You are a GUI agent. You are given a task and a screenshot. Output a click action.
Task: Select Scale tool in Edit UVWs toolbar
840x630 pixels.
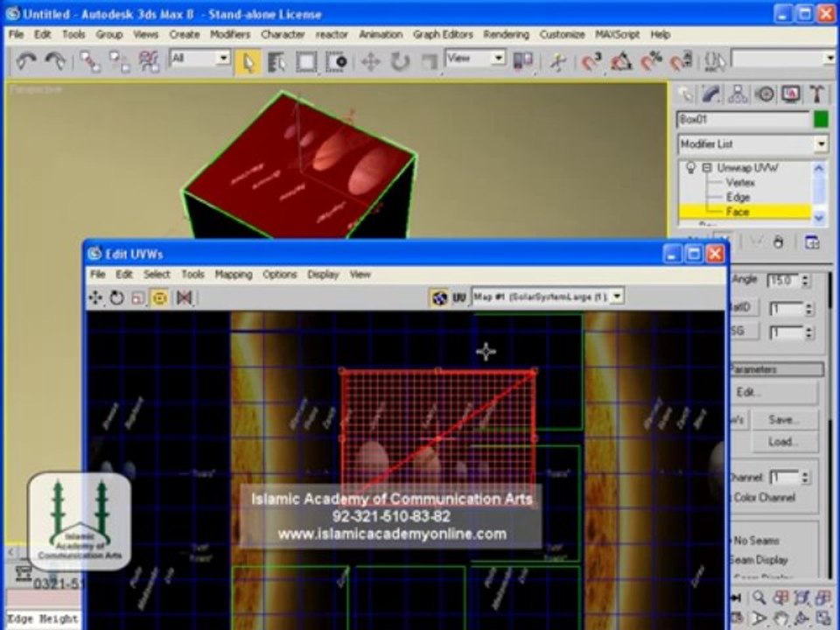pyautogui.click(x=138, y=297)
